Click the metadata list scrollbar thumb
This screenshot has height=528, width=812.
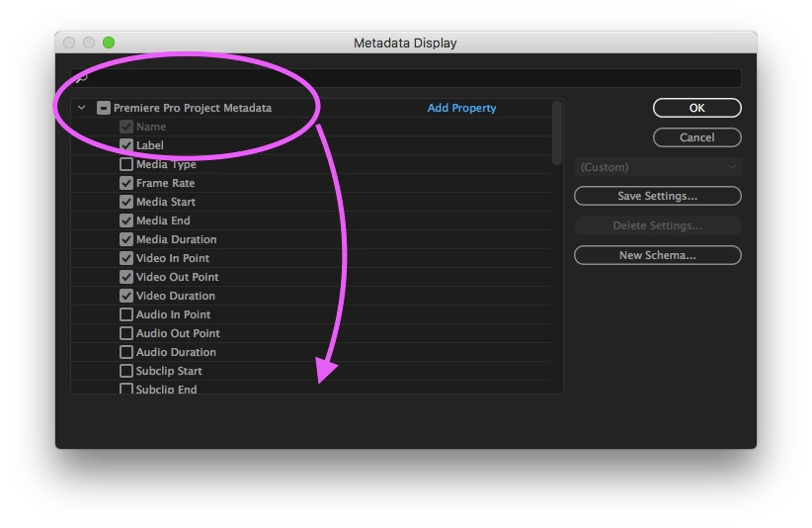pyautogui.click(x=557, y=132)
